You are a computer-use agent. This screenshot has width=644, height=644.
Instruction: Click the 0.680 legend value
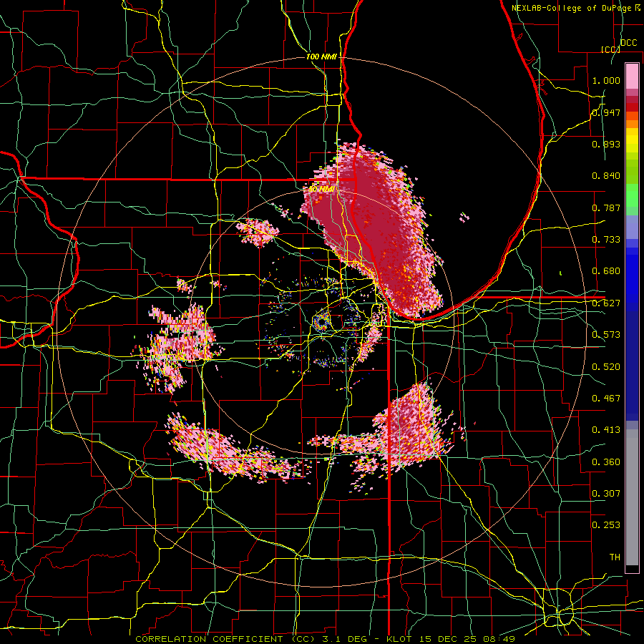(x=606, y=271)
